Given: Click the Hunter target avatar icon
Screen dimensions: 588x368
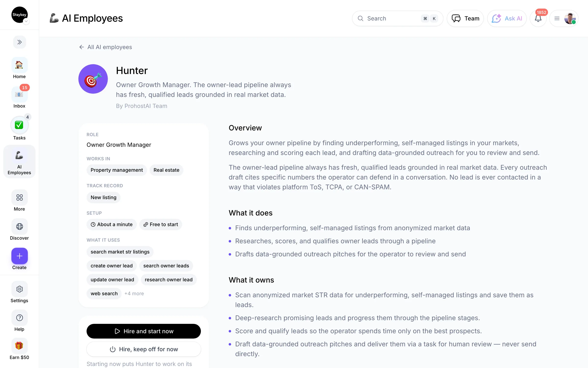Looking at the screenshot, I should (x=93, y=79).
